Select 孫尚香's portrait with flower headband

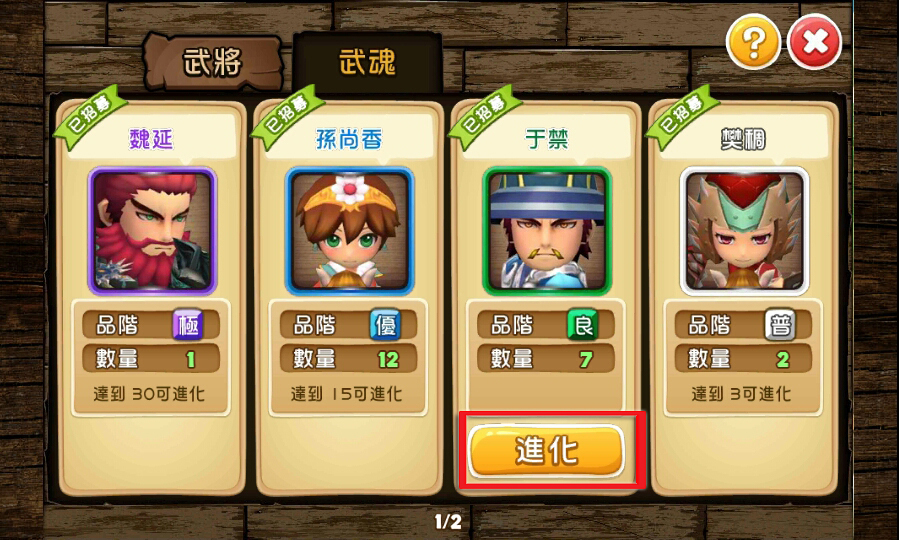click(349, 231)
